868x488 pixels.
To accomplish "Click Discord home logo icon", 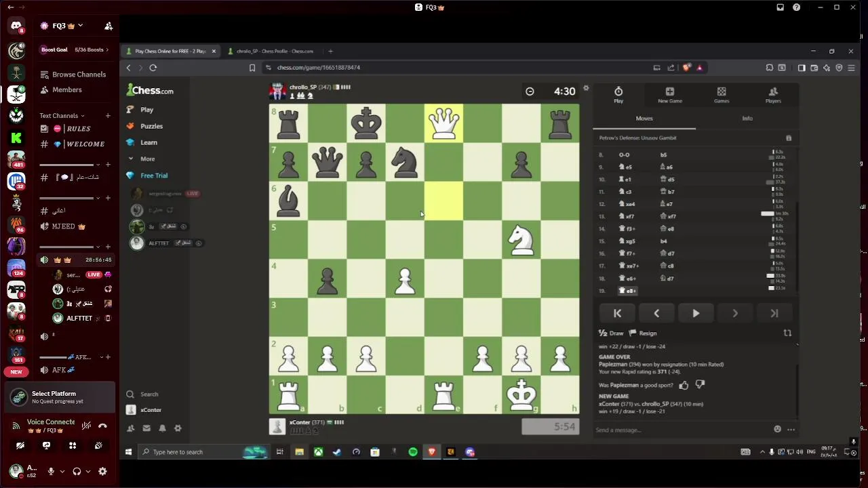I will (16, 26).
